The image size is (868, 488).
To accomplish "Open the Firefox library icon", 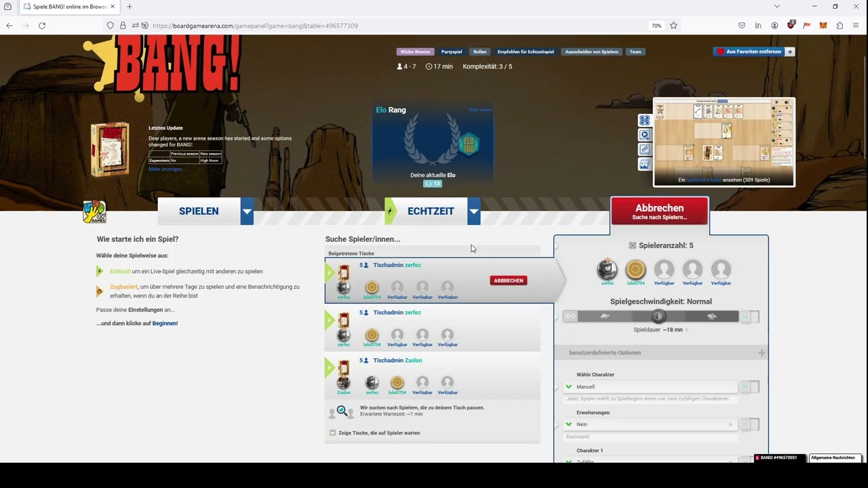I will pyautogui.click(x=758, y=26).
